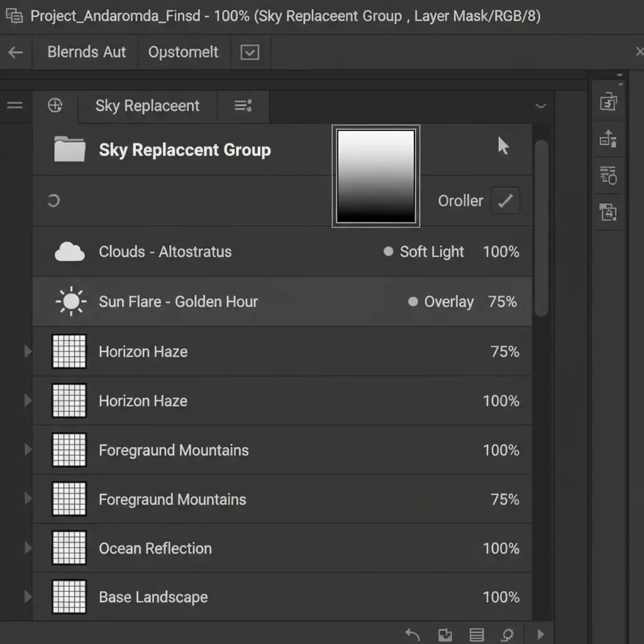The image size is (644, 644).
Task: Click the refresh icon below the group folder
Action: pyautogui.click(x=54, y=201)
